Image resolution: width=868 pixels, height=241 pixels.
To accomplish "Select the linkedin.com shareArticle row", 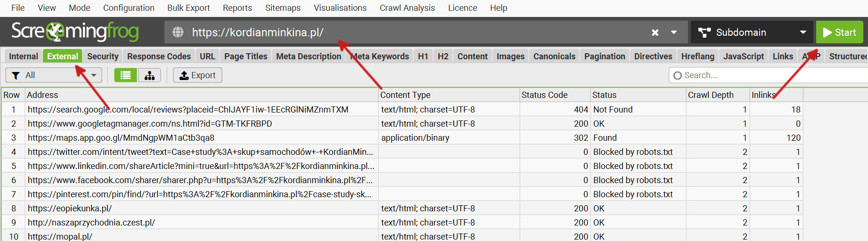I will [x=402, y=166].
